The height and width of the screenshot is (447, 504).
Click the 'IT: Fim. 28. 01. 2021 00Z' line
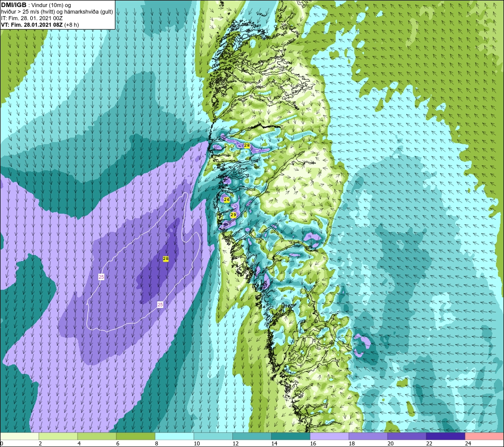tap(32, 18)
